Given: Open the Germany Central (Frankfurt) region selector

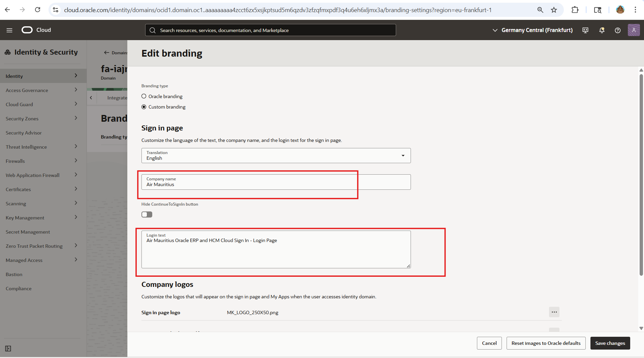Looking at the screenshot, I should pyautogui.click(x=532, y=30).
